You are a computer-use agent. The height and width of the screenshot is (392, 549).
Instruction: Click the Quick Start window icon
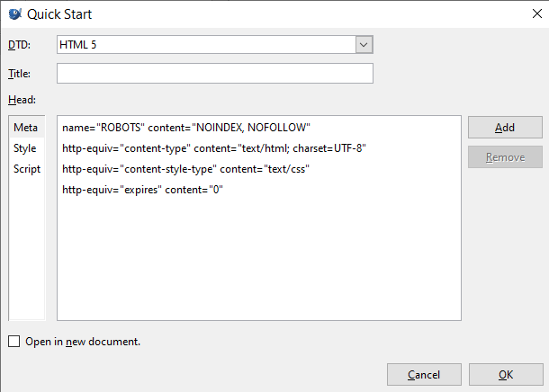point(14,13)
